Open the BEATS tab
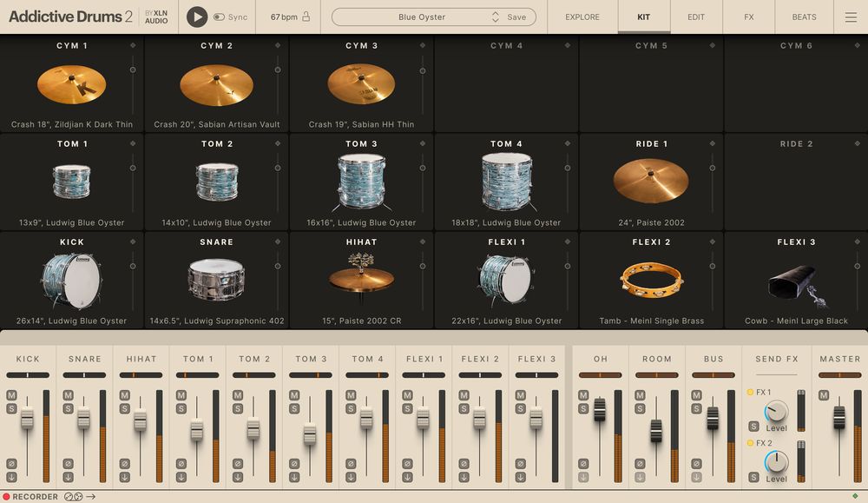 [x=804, y=16]
